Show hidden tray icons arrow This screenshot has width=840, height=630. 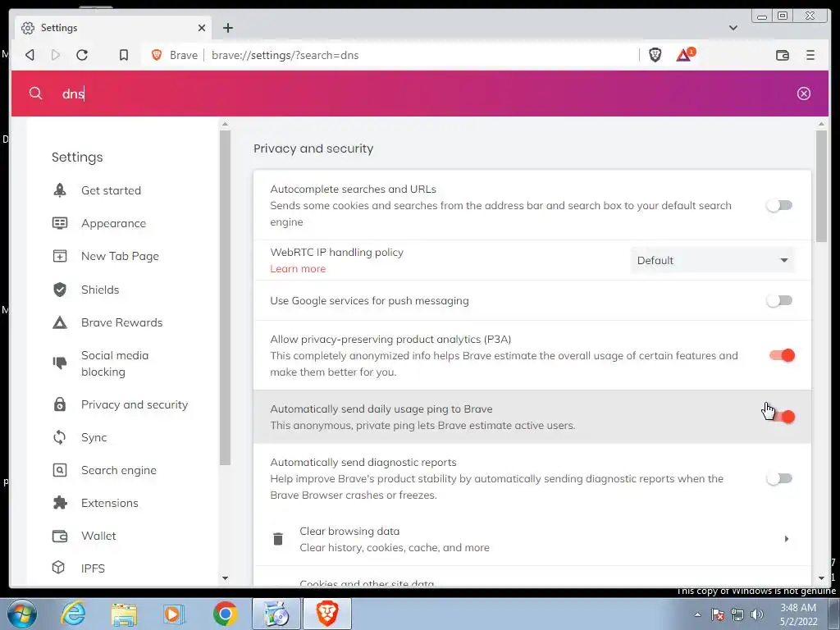[x=697, y=614]
